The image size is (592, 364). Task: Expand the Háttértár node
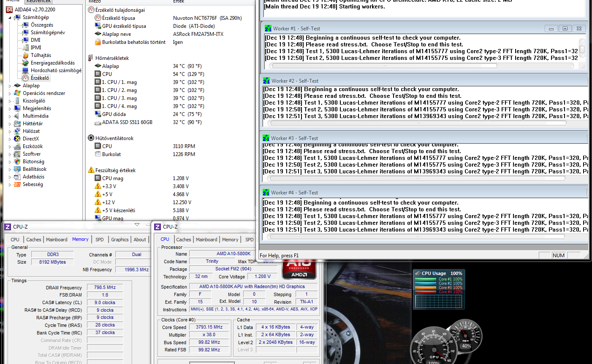pyautogui.click(x=10, y=124)
